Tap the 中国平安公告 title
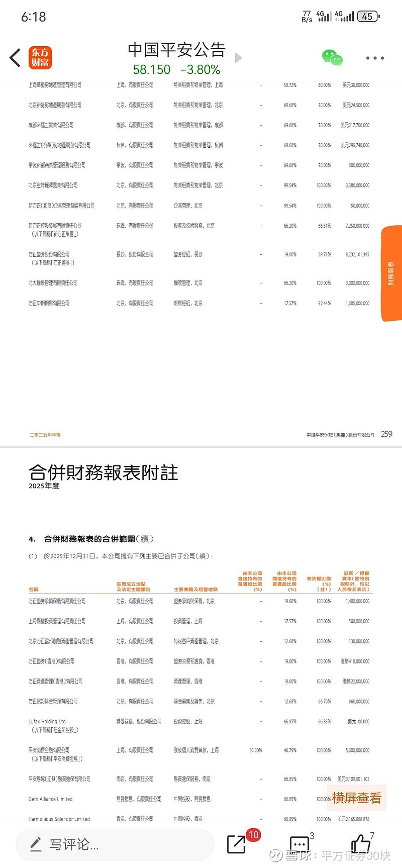Viewport: 402px width, 868px height. point(176,50)
